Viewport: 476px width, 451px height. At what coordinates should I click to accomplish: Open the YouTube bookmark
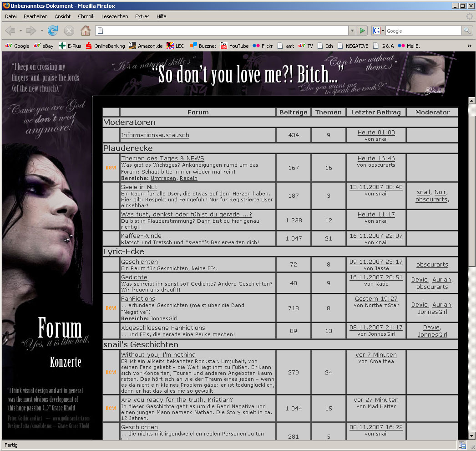(234, 46)
